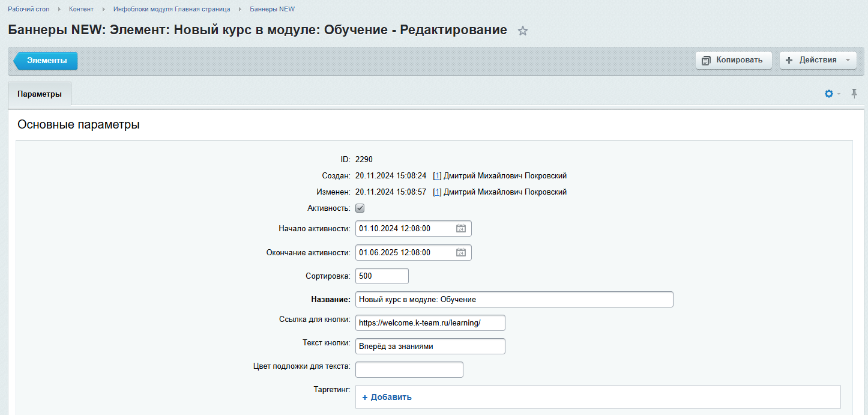Click the Ссылка для кнопки URL field
The width and height of the screenshot is (868, 415).
click(430, 323)
